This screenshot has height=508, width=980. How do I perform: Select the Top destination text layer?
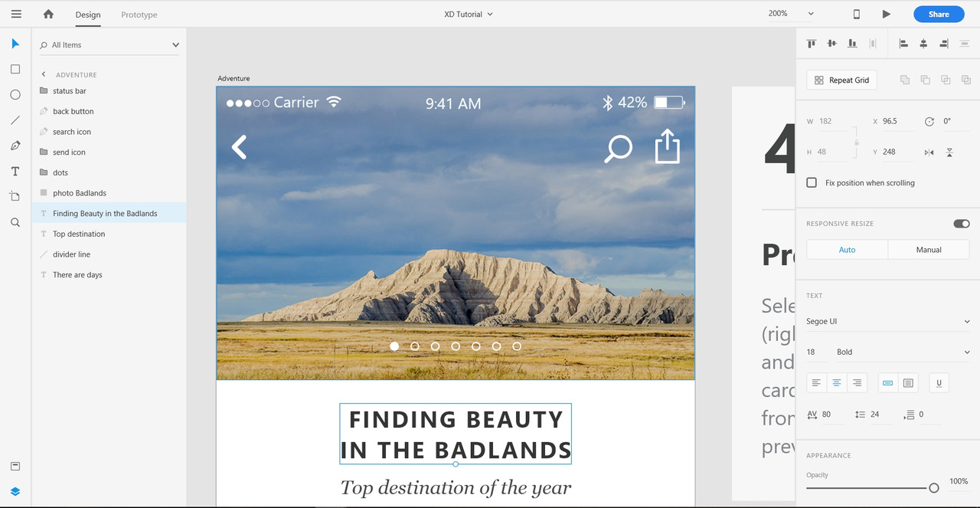pyautogui.click(x=109, y=234)
